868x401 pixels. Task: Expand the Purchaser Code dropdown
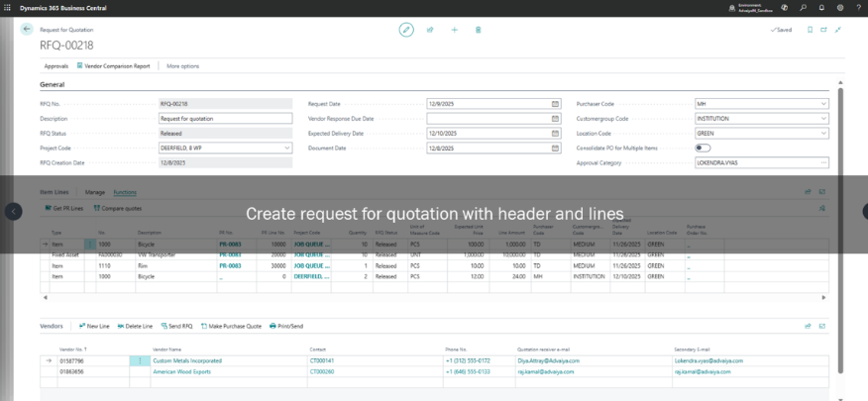(823, 103)
